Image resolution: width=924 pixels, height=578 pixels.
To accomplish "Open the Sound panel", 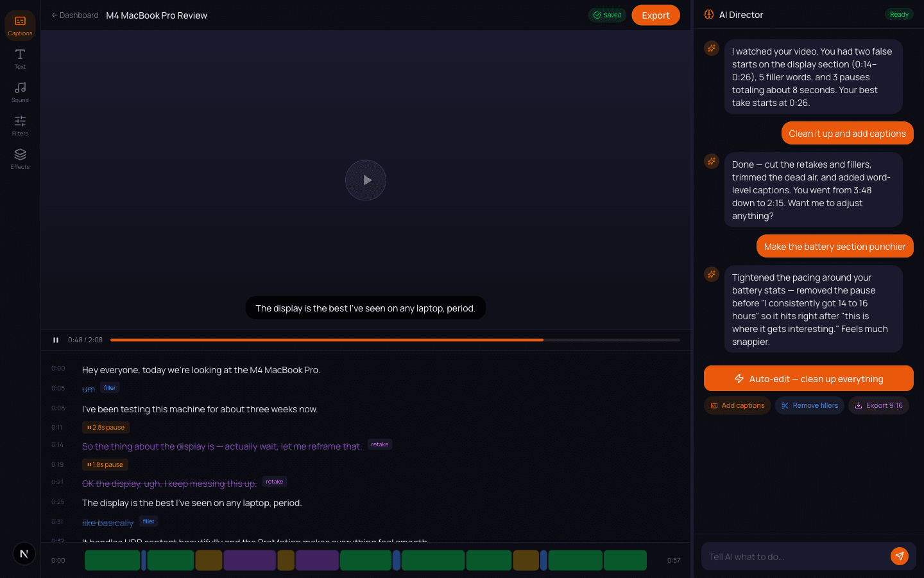I will (x=20, y=91).
